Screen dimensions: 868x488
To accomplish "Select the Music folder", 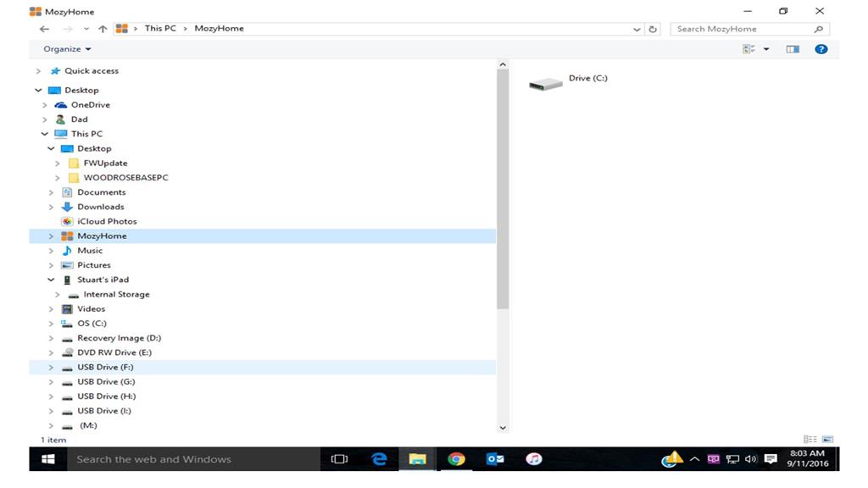I will coord(90,251).
